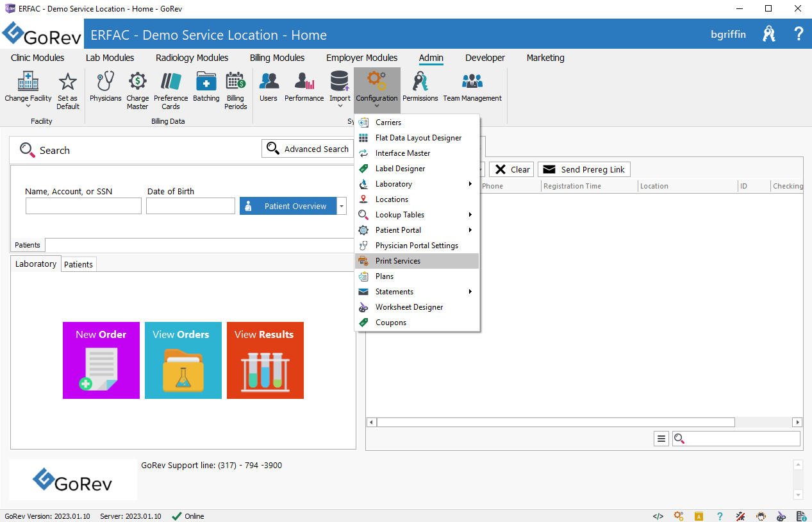Image resolution: width=812 pixels, height=522 pixels.
Task: Click the Date of Birth field
Action: tap(190, 206)
